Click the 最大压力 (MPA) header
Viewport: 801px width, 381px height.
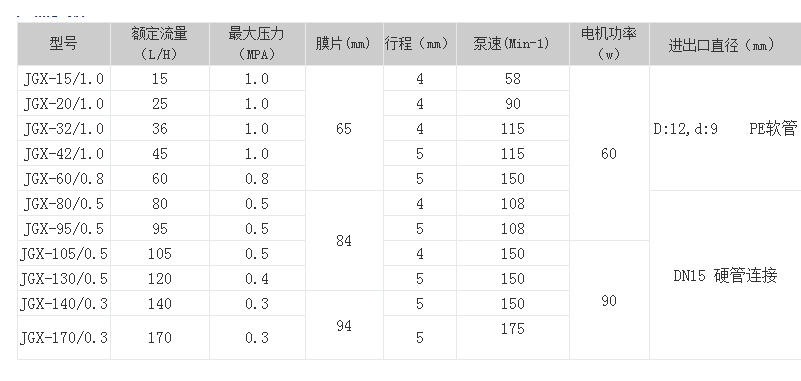(257, 44)
